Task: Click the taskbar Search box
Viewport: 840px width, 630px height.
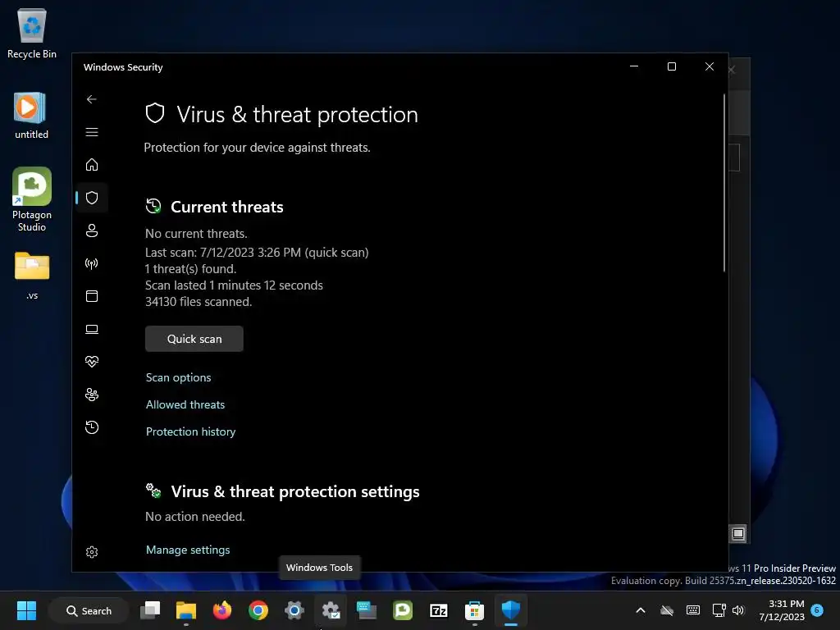Action: click(89, 610)
